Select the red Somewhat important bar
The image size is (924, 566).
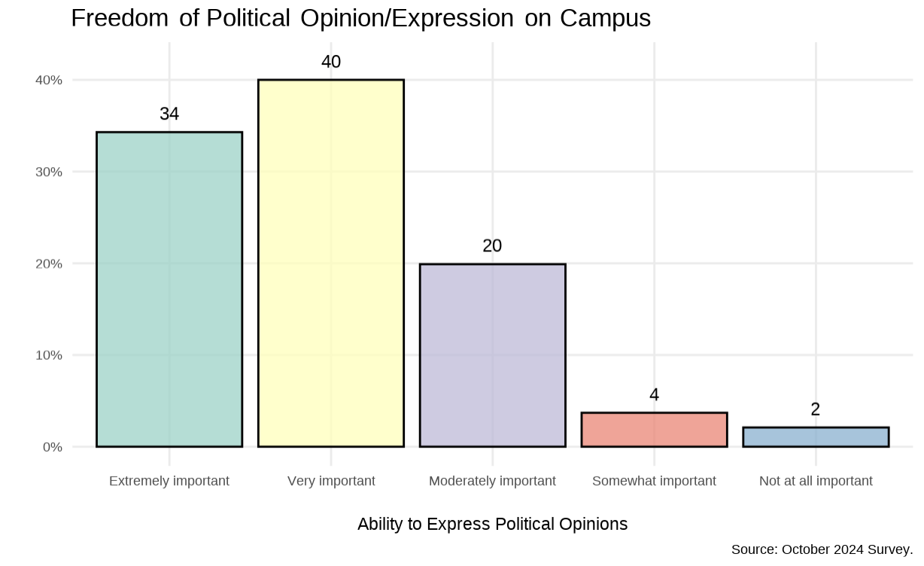pos(654,430)
